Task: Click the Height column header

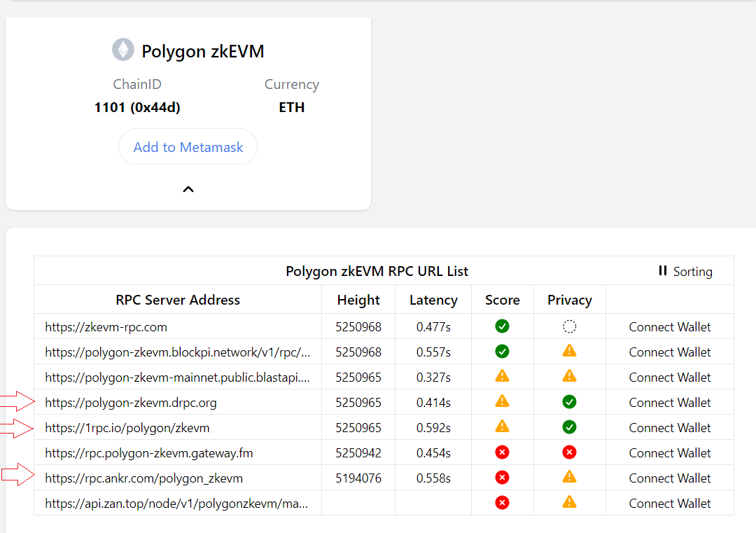Action: pos(358,300)
